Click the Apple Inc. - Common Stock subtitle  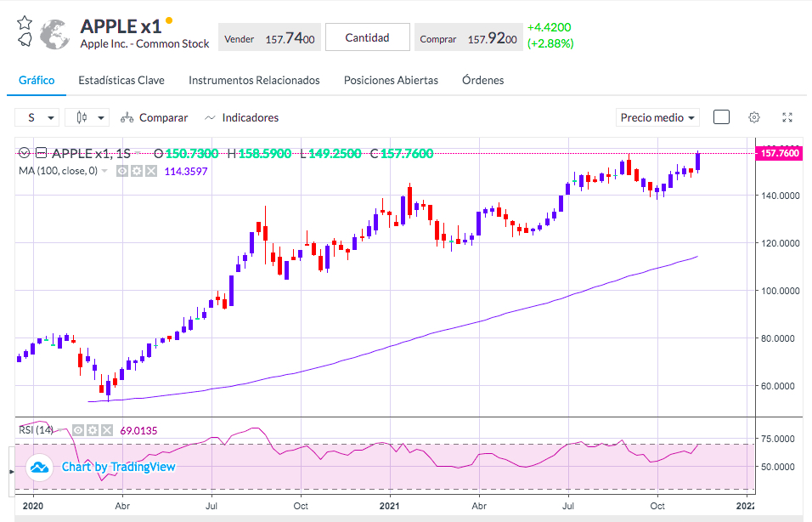pos(144,44)
